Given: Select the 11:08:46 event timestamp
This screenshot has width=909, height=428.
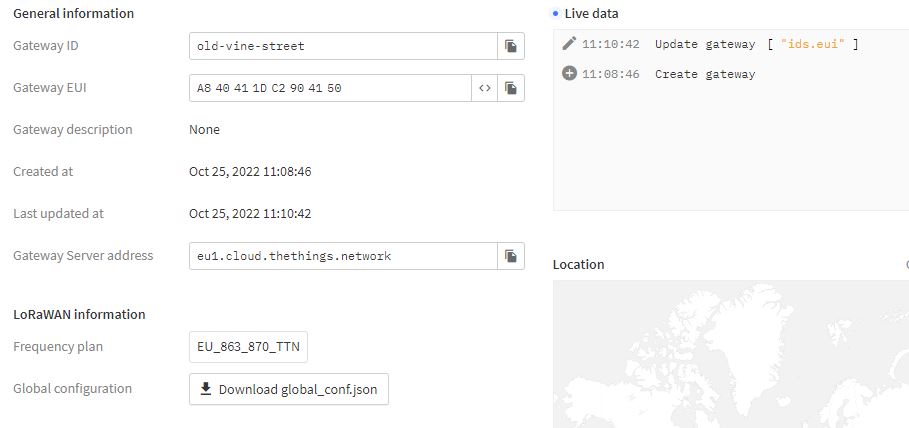Looking at the screenshot, I should click(610, 74).
